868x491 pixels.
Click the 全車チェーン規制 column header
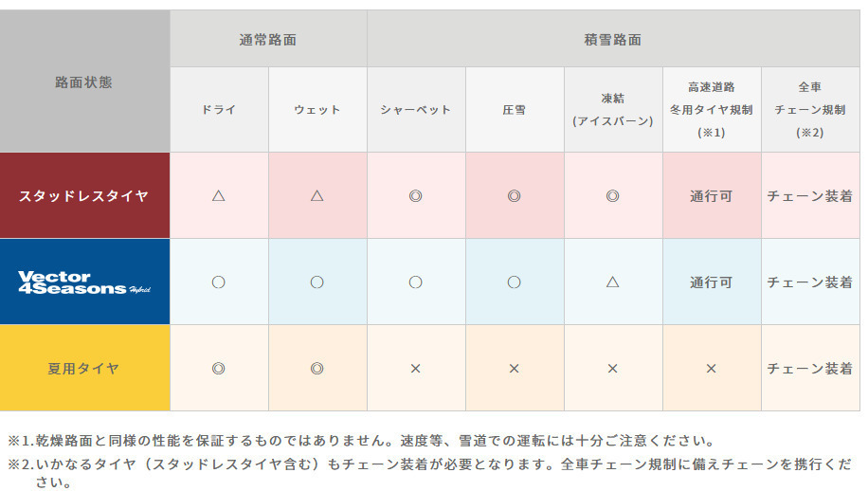coord(810,110)
